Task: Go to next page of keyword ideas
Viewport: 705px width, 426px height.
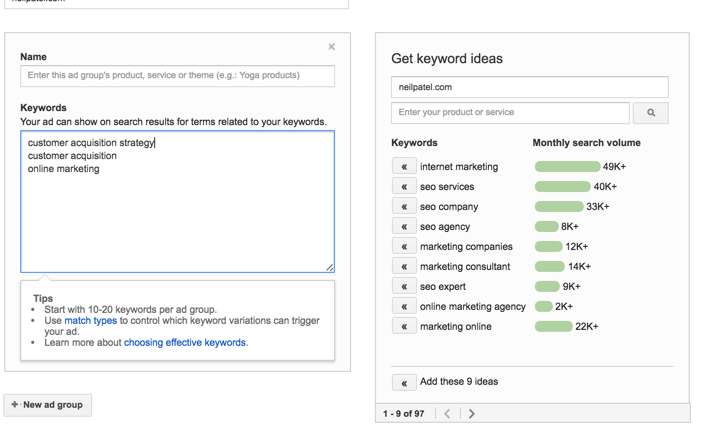Action: point(472,413)
